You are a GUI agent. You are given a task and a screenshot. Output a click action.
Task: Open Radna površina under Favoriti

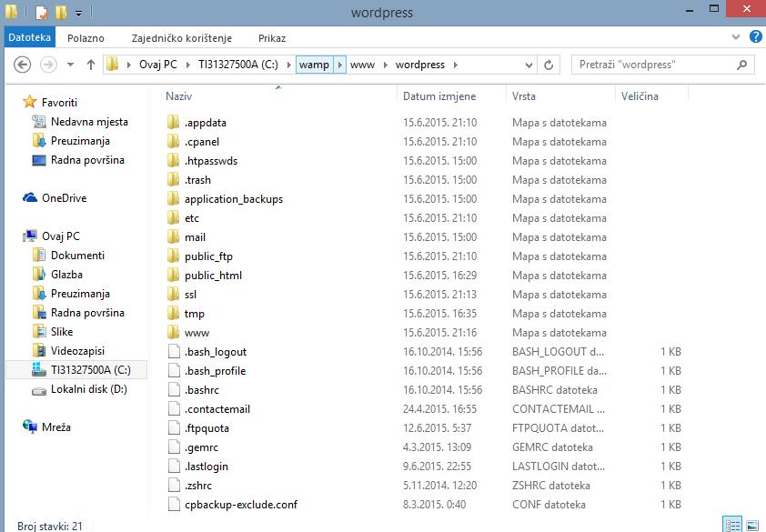pyautogui.click(x=87, y=160)
